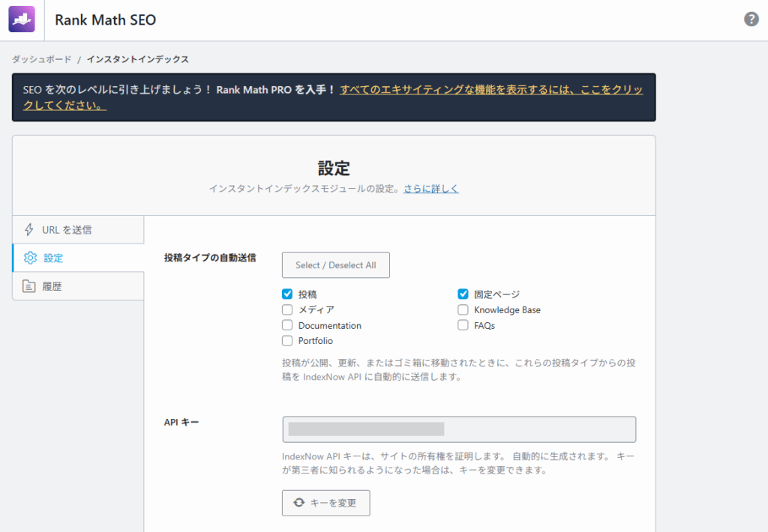
Task: Uncheck the 投稿 checkbox
Action: click(x=287, y=294)
